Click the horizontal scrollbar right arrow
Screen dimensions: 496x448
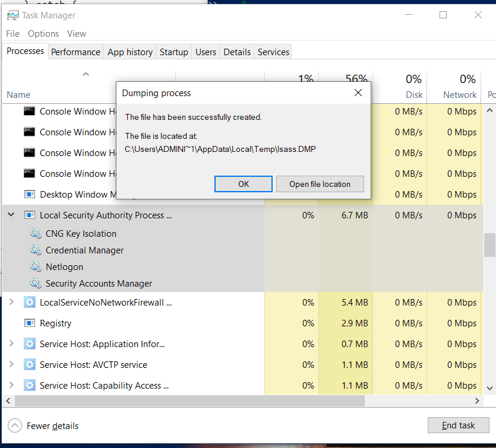tap(478, 401)
